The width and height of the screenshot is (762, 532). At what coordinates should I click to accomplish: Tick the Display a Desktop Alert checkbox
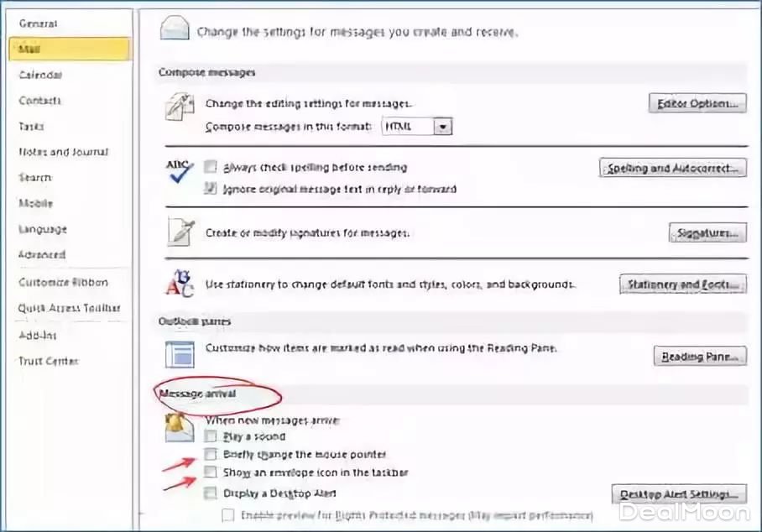[x=211, y=493]
